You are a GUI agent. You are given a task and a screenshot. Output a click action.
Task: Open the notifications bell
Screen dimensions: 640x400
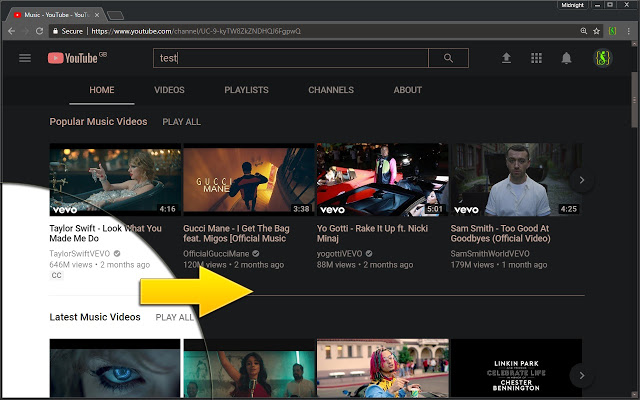tap(566, 58)
